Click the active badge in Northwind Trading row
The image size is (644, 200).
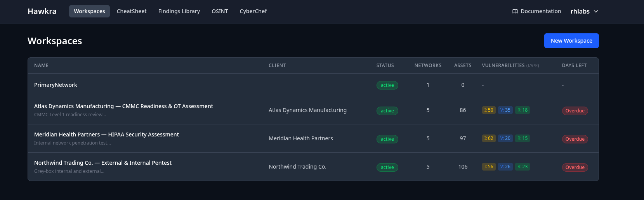(387, 167)
